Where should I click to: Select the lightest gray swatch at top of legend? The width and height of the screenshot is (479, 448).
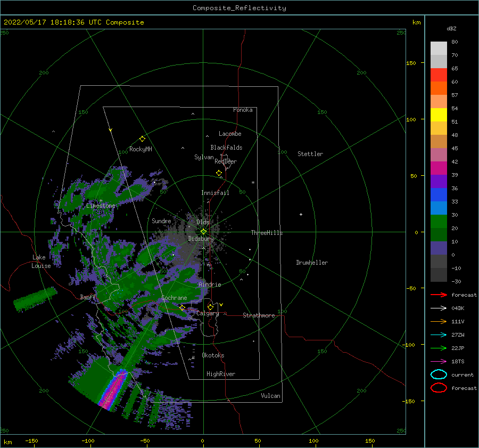pyautogui.click(x=439, y=48)
